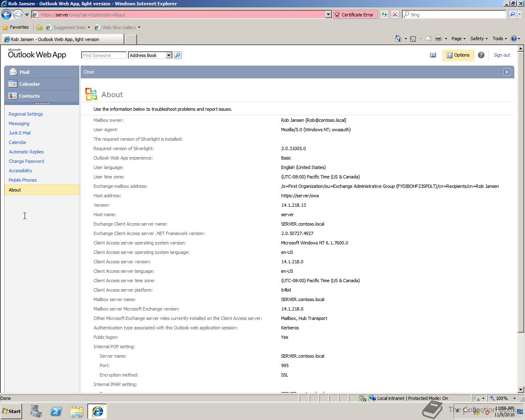Go to the Calendar navigation section

point(42,84)
